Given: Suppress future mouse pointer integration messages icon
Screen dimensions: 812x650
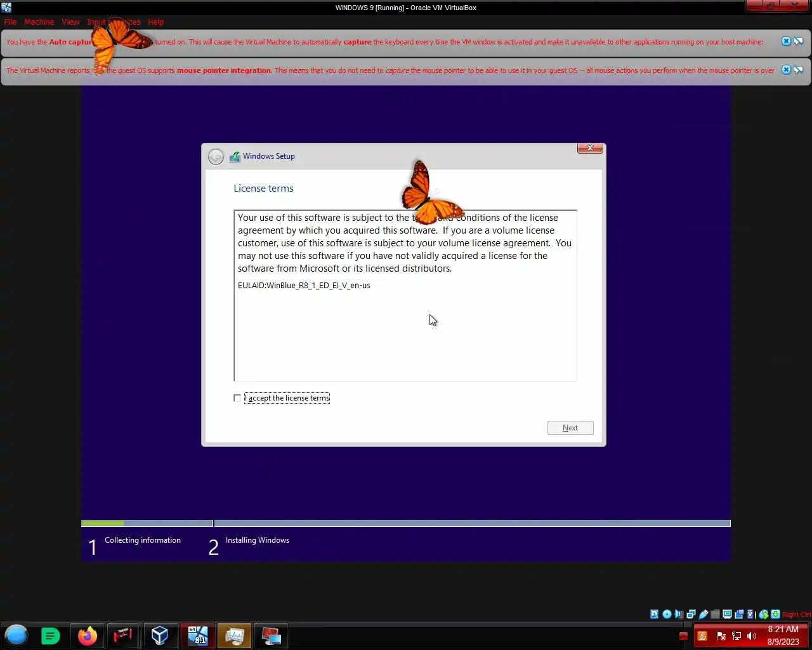Looking at the screenshot, I should 799,70.
